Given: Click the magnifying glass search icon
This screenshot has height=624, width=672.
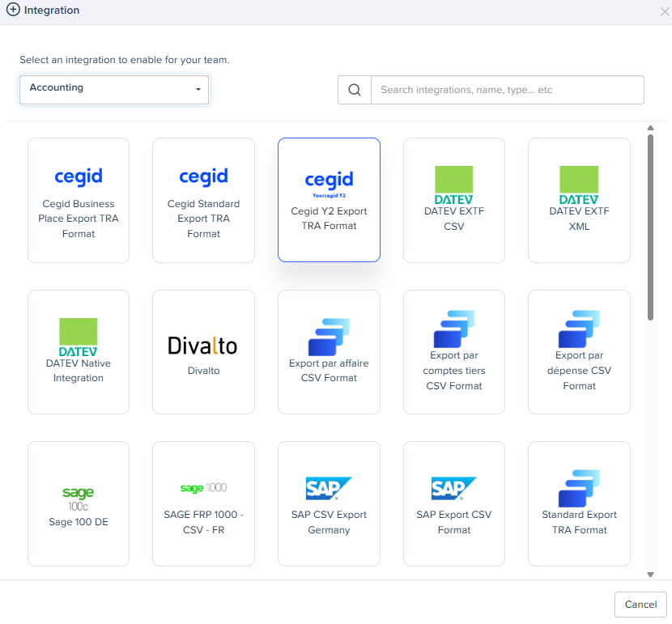Looking at the screenshot, I should [x=355, y=90].
